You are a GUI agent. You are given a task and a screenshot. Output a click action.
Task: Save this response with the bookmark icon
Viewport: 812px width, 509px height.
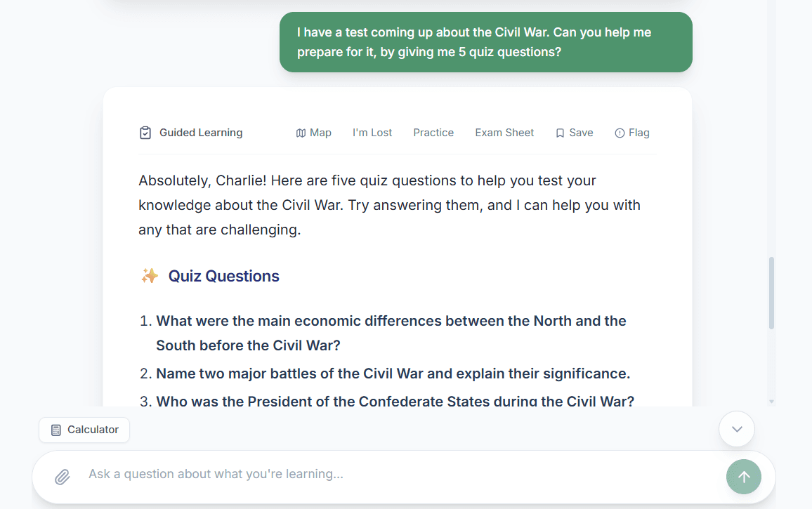pyautogui.click(x=560, y=133)
